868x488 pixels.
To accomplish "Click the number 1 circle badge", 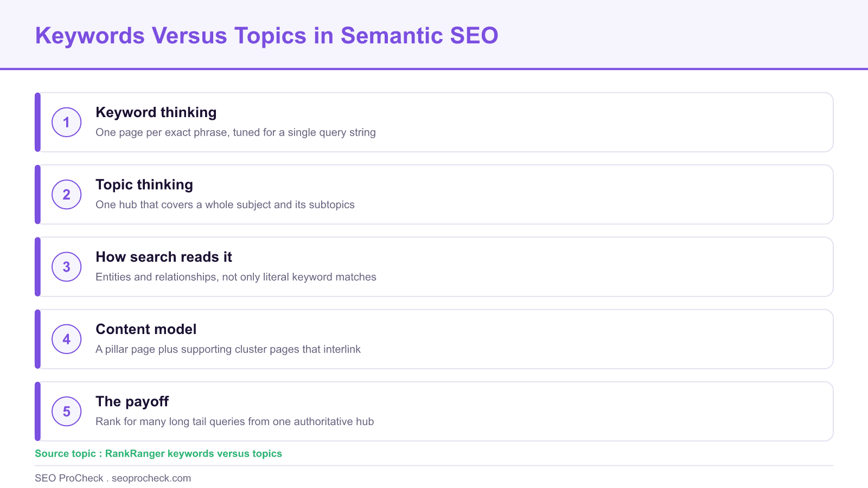I will click(67, 122).
